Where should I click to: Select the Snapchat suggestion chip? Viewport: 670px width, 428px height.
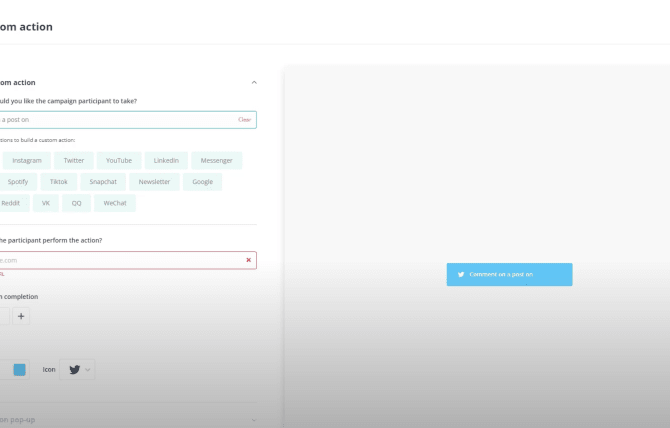pos(103,182)
